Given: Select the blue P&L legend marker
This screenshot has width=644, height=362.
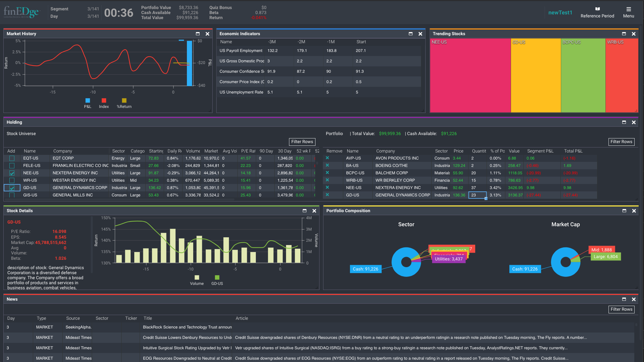Looking at the screenshot, I should (87, 100).
